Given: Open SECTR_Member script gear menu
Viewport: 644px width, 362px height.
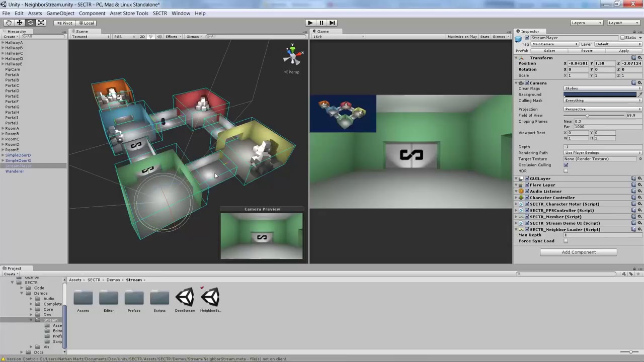Looking at the screenshot, I should pos(640,217).
